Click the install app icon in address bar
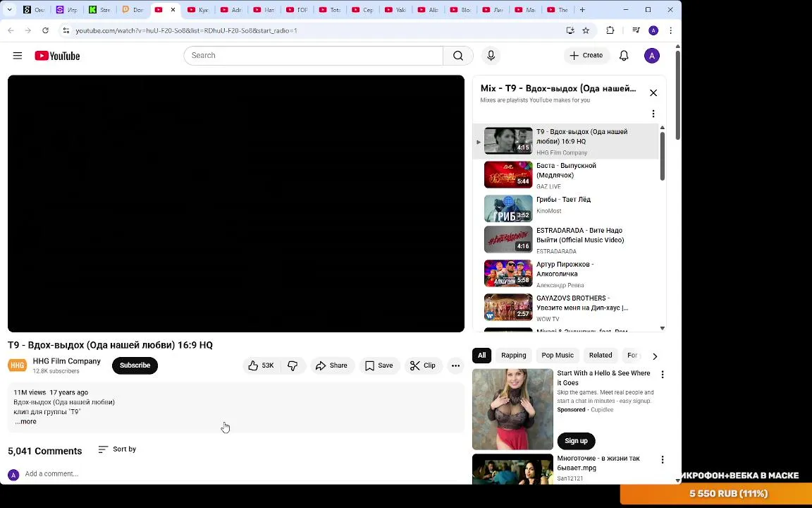 pyautogui.click(x=570, y=30)
